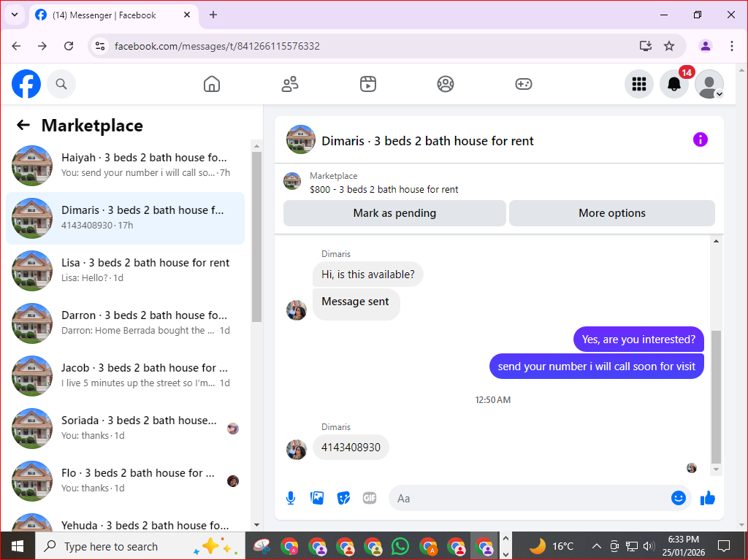Click chat scrollbar down arrow
Image resolution: width=748 pixels, height=560 pixels.
coord(716,470)
